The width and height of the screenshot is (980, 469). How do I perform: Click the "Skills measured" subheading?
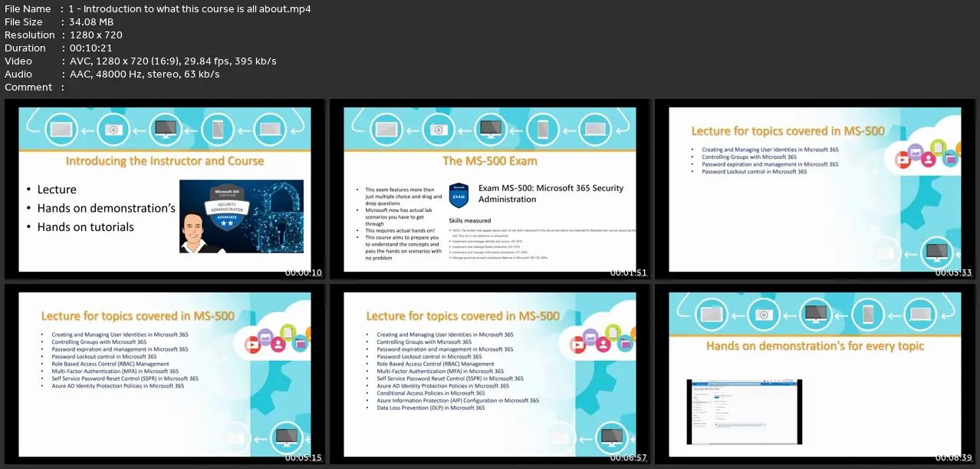(470, 220)
